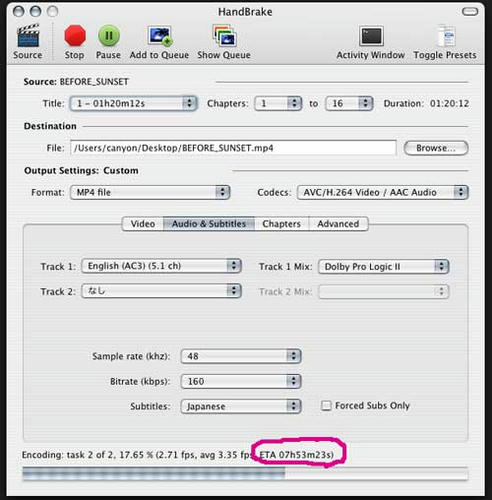Screen dimensions: 492x500
Task: Click the Encoding status text line
Action: coord(178,455)
